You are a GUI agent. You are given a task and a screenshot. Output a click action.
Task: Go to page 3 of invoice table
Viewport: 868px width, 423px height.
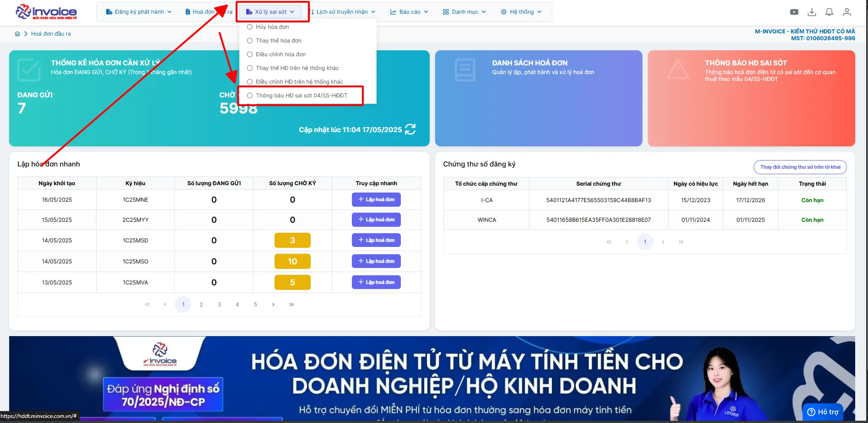(x=219, y=305)
